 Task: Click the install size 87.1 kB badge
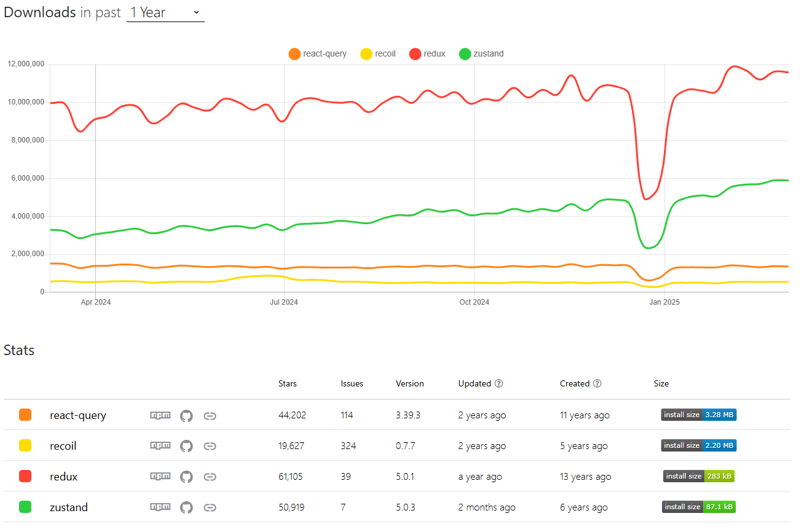click(699, 507)
